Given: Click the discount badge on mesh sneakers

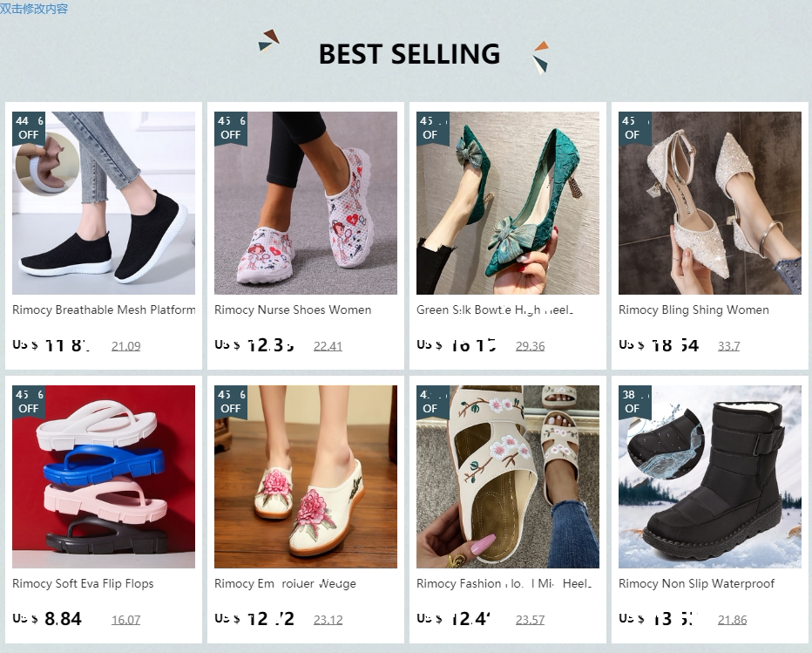Looking at the screenshot, I should [x=29, y=127].
